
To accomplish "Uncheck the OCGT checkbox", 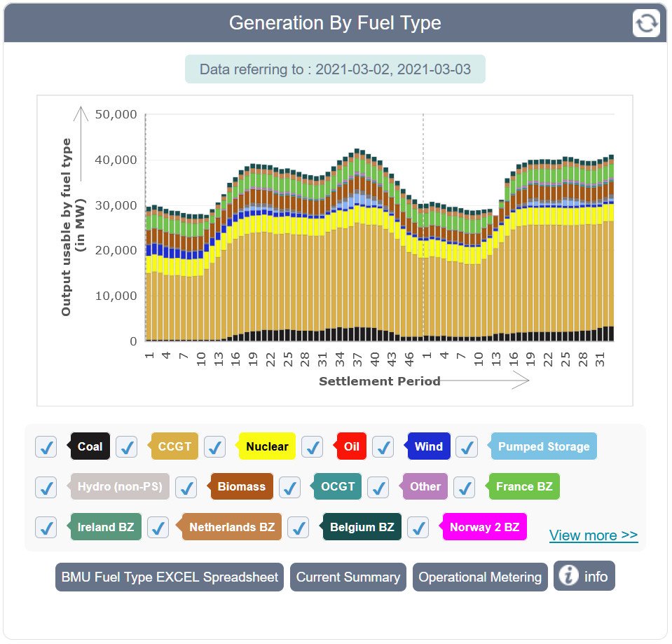I will pyautogui.click(x=289, y=487).
